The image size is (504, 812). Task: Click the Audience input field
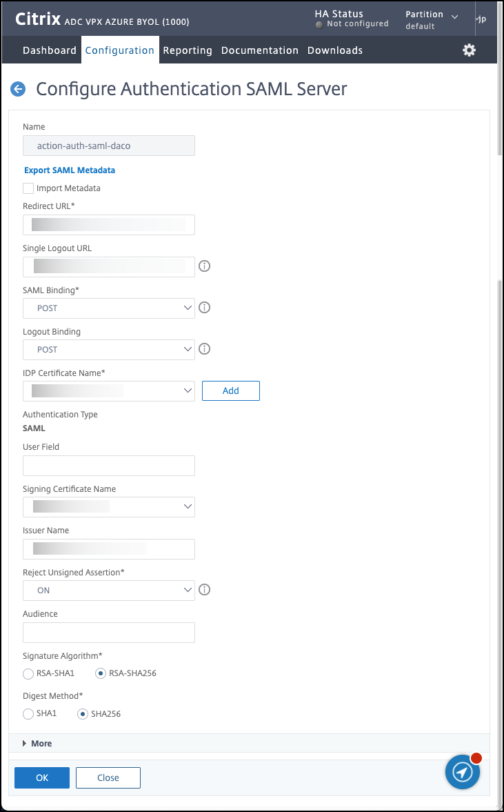[x=109, y=633]
